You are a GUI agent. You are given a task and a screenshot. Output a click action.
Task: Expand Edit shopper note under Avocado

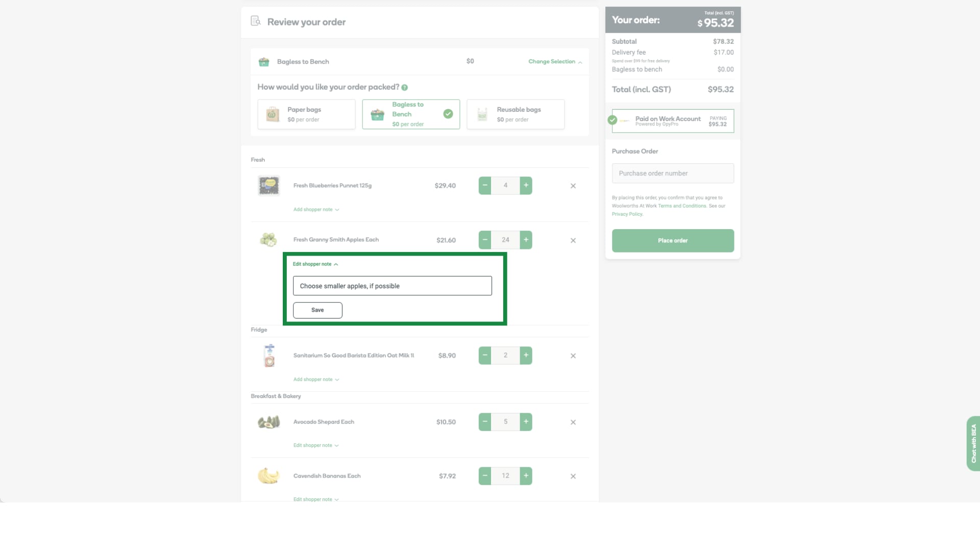coord(315,445)
